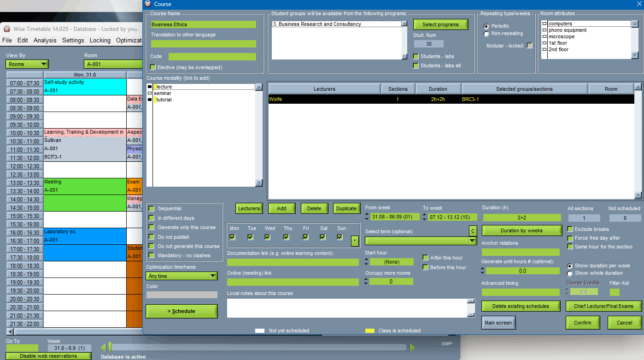The width and height of the screenshot is (644, 360).
Task: Open the View By Rooms dropdown
Action: point(44,64)
